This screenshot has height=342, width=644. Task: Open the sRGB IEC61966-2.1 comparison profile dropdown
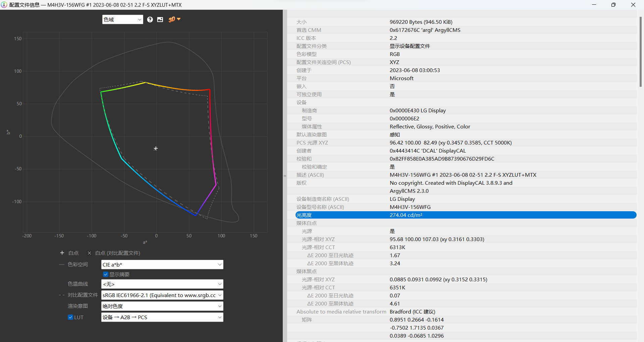pyautogui.click(x=162, y=295)
